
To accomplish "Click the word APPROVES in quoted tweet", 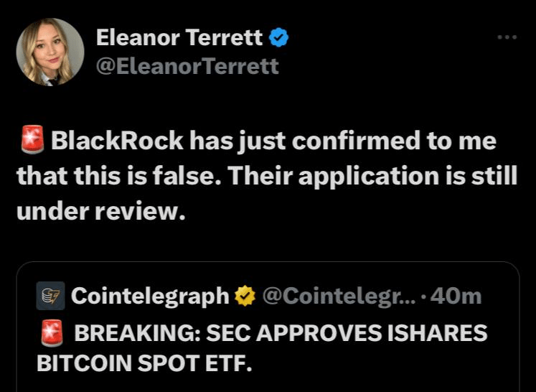I will pyautogui.click(x=319, y=333).
